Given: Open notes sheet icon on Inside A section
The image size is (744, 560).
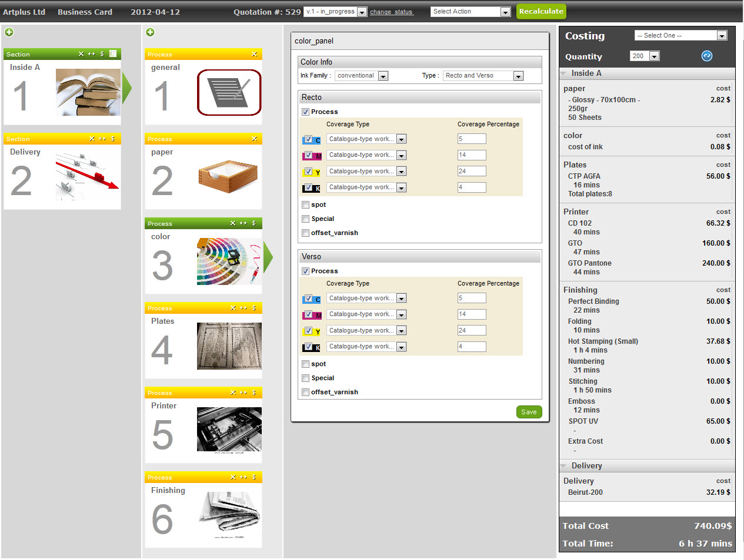Looking at the screenshot, I should coord(112,53).
